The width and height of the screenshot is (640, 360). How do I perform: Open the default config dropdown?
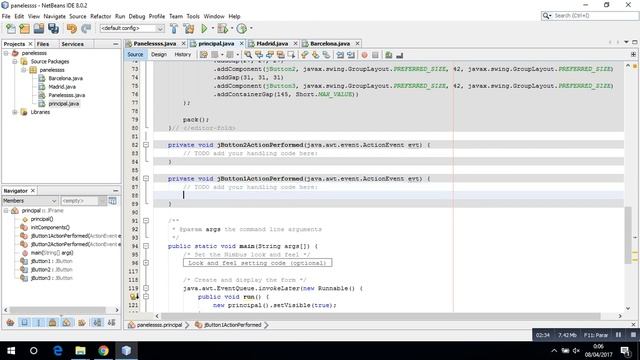coord(132,28)
